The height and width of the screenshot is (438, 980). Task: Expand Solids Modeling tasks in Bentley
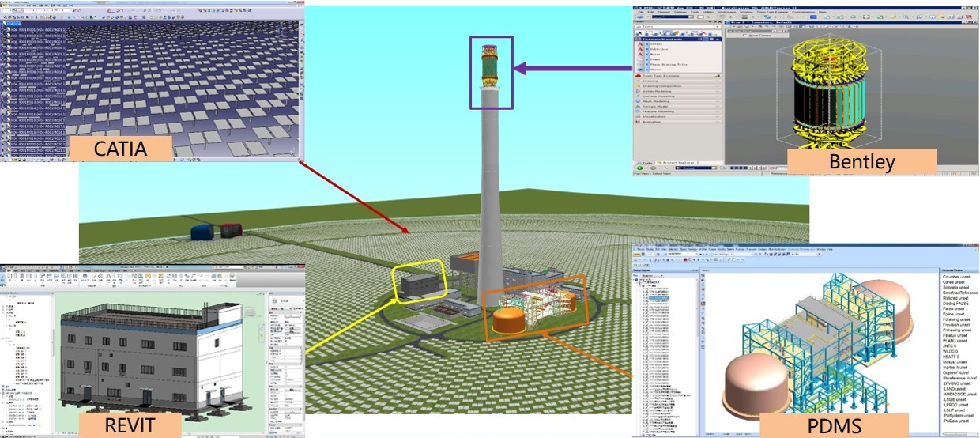pyautogui.click(x=677, y=91)
